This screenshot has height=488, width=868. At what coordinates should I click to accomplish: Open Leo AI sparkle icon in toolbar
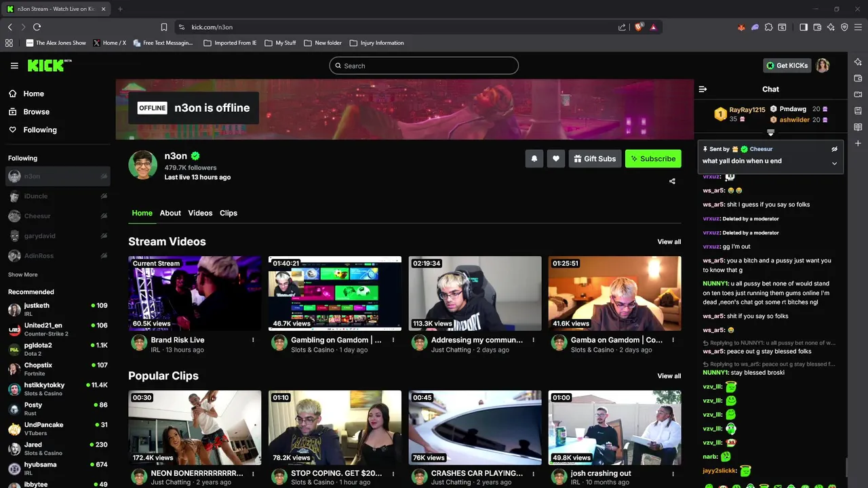tap(831, 27)
